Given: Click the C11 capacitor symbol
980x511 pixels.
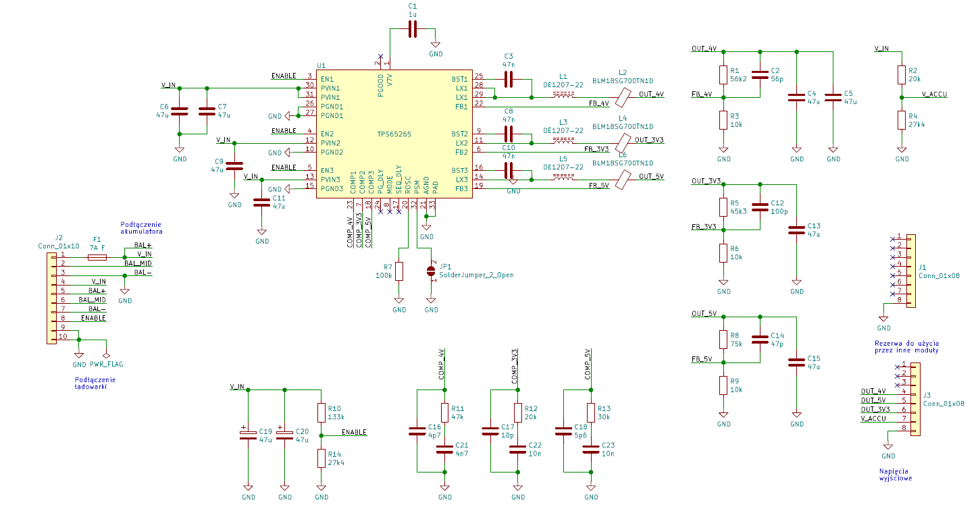Looking at the screenshot, I should 262,203.
